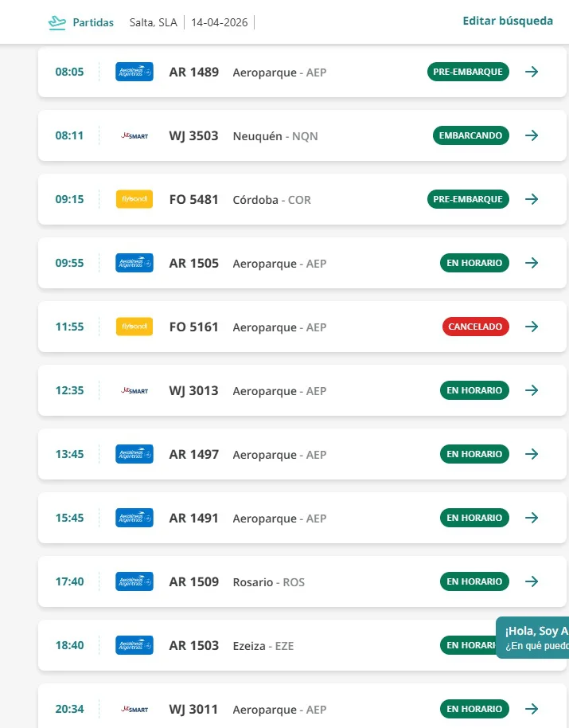Click destination Neuquén - NQN
Screen dimensions: 569x728
pos(275,136)
